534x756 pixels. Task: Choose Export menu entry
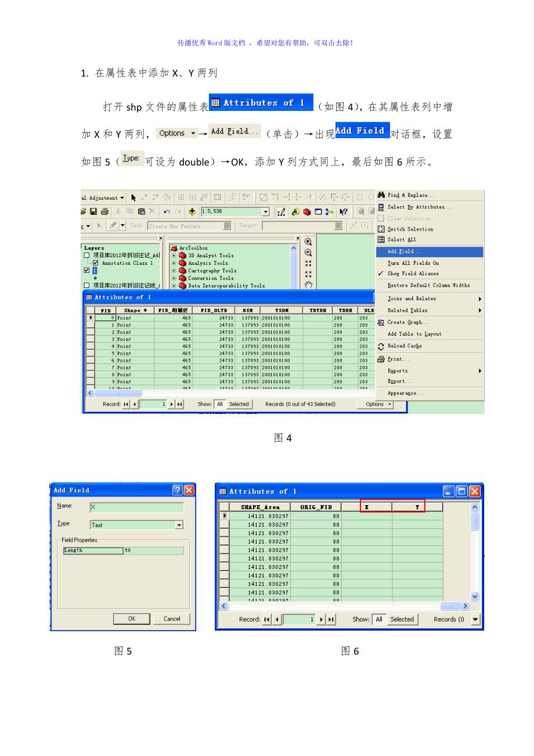pyautogui.click(x=430, y=381)
